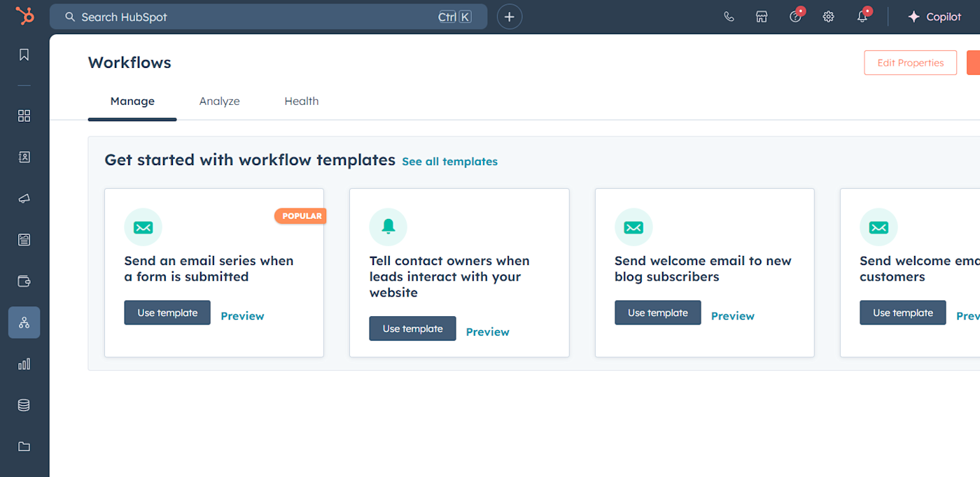Preview the email series form template
Image resolution: width=980 pixels, height=477 pixels.
[242, 316]
